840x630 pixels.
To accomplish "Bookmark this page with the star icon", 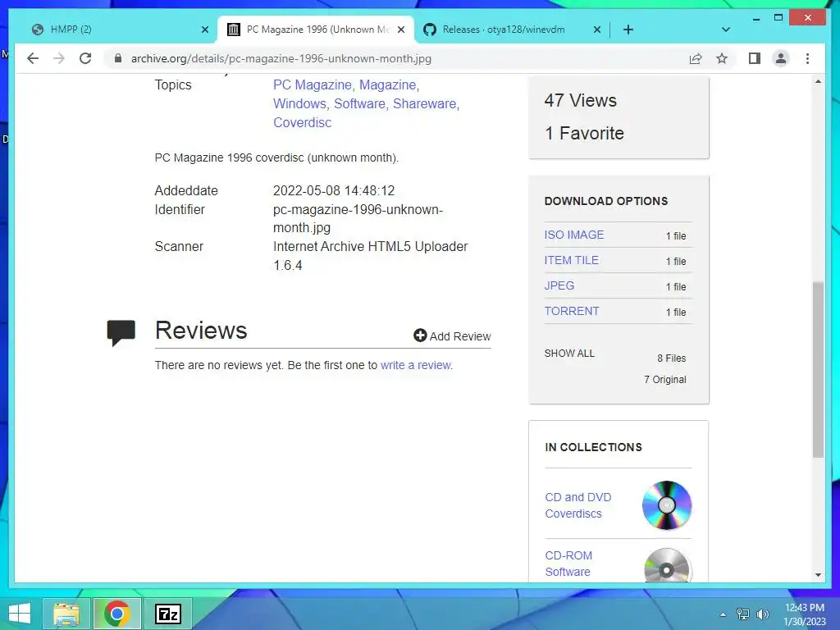I will (x=722, y=58).
